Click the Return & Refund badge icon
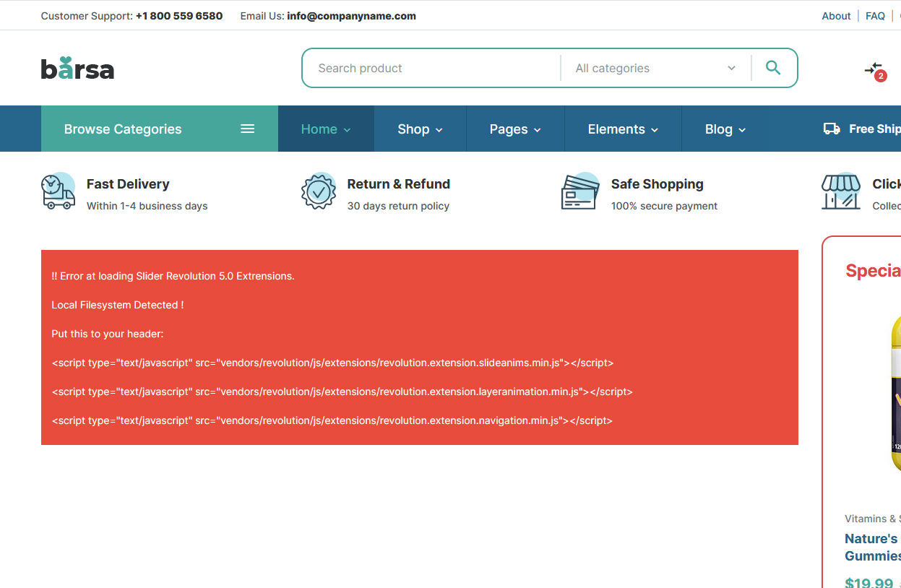The width and height of the screenshot is (901, 588). tap(319, 192)
